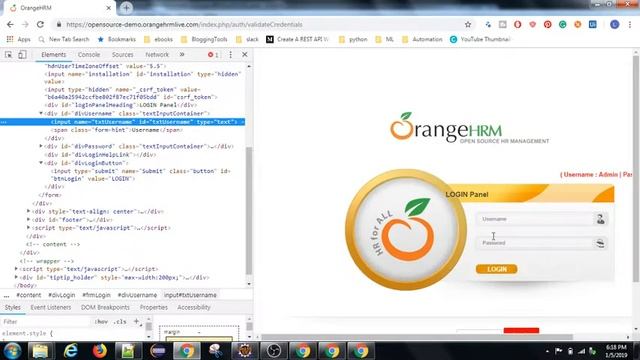Open Internet Explorer from the taskbar
This screenshot has width=640, height=360.
(x=70, y=351)
